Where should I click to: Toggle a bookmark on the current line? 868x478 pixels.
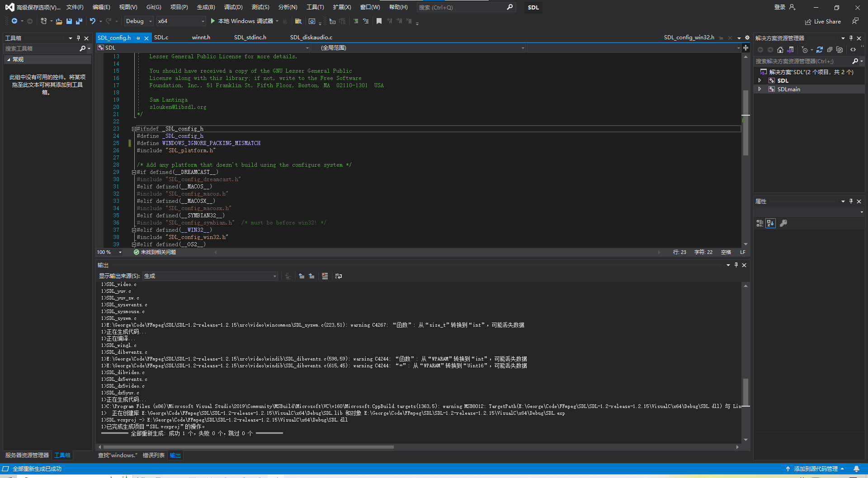379,21
